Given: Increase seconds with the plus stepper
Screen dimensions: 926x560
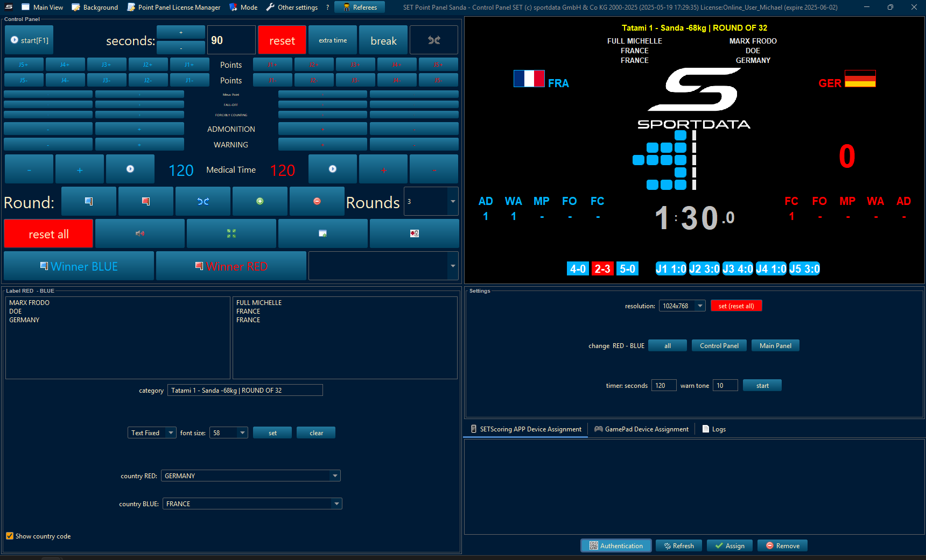Looking at the screenshot, I should pyautogui.click(x=181, y=33).
